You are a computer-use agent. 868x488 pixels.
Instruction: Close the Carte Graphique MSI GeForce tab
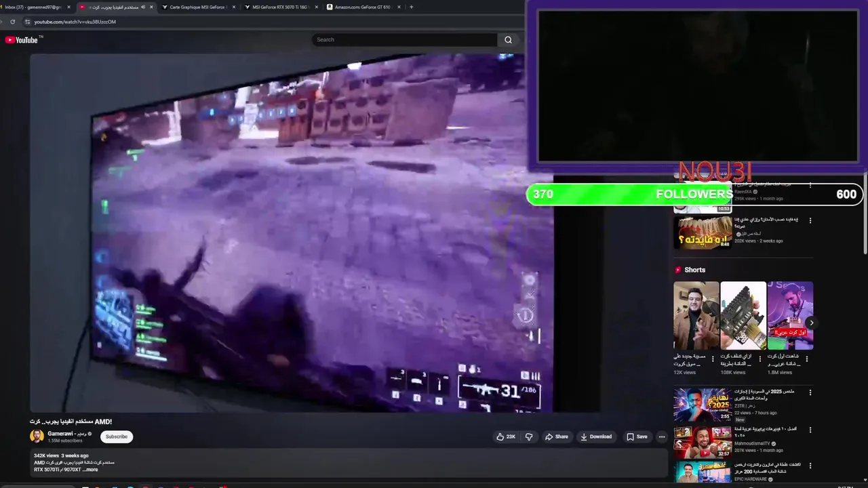point(234,7)
